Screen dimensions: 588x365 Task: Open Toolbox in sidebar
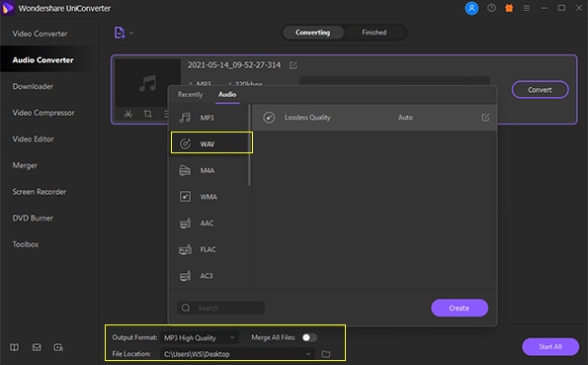[26, 244]
